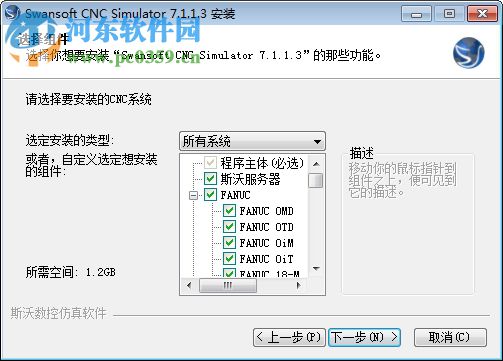503x361 pixels.
Task: Click the Swansoft globe logo icon
Action: (x=468, y=53)
